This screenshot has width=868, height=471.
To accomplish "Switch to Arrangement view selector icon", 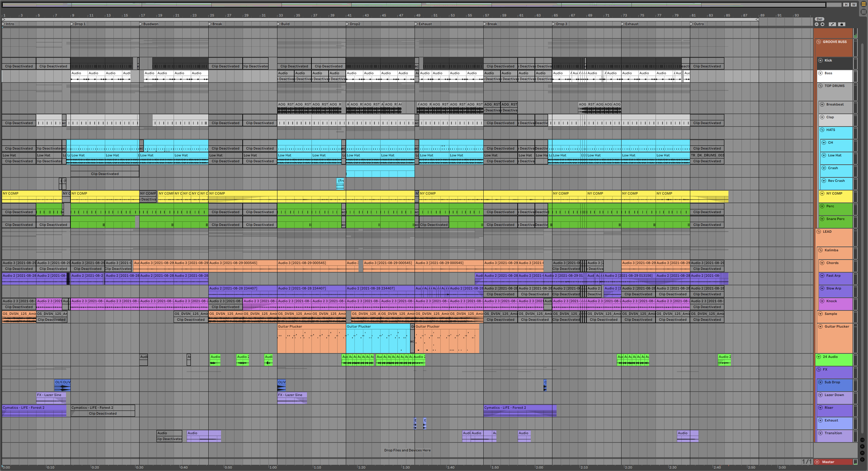I will [x=863, y=4].
